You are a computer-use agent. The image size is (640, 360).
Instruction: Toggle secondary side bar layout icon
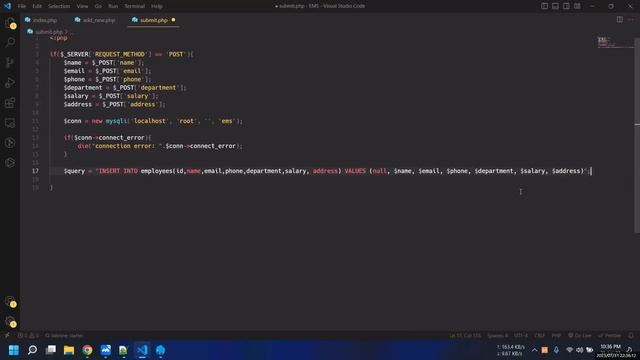[567, 6]
